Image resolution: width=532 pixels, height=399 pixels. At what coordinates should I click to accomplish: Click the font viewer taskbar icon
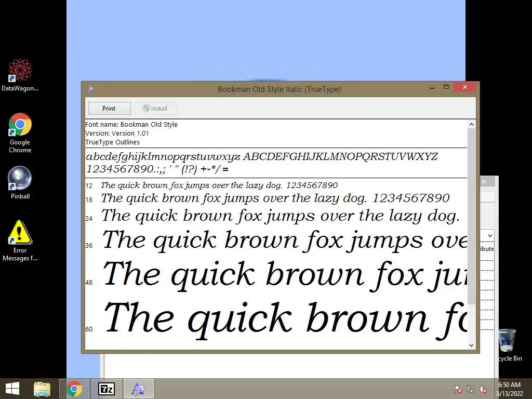[138, 389]
